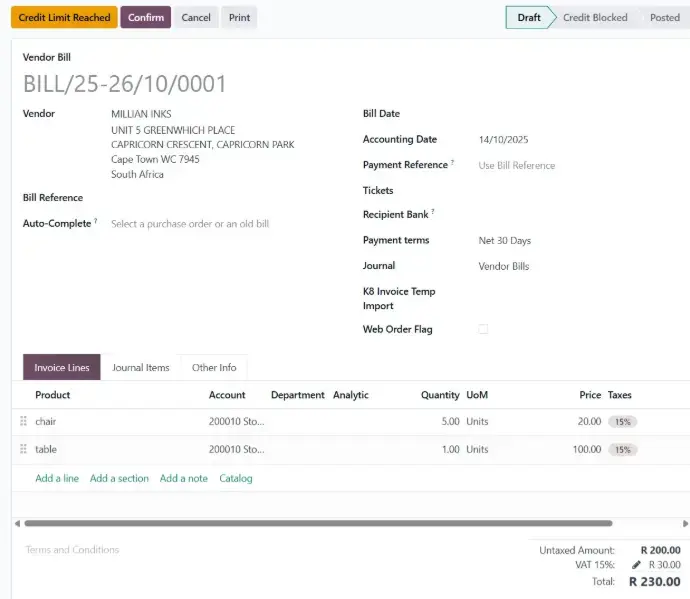Click the left scroll arrow

16,523
